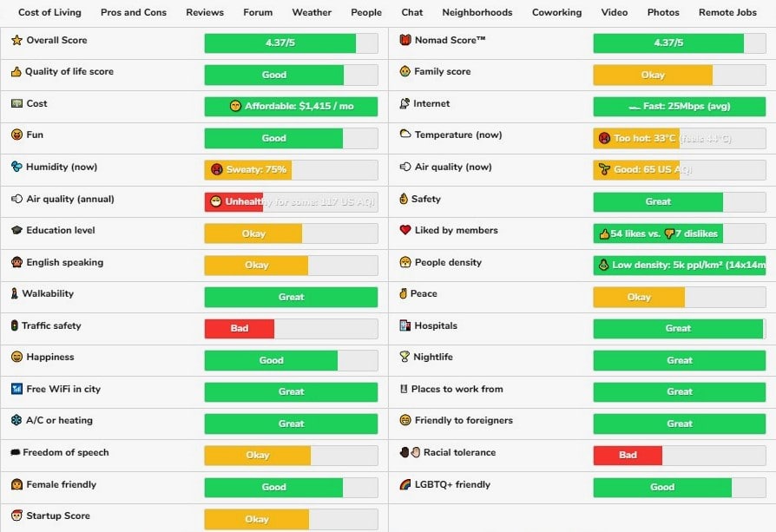Click the traffic light icon beside Traffic safety

pyautogui.click(x=14, y=326)
